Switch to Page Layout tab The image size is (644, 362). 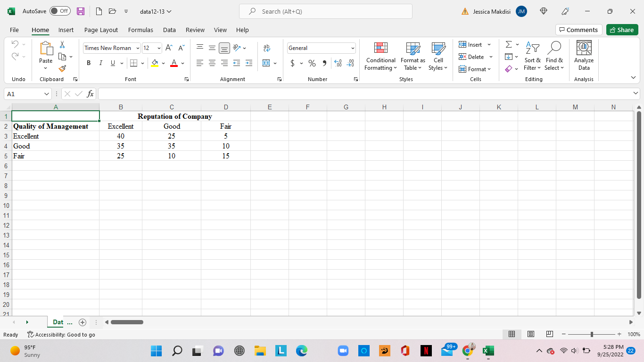tap(101, 30)
